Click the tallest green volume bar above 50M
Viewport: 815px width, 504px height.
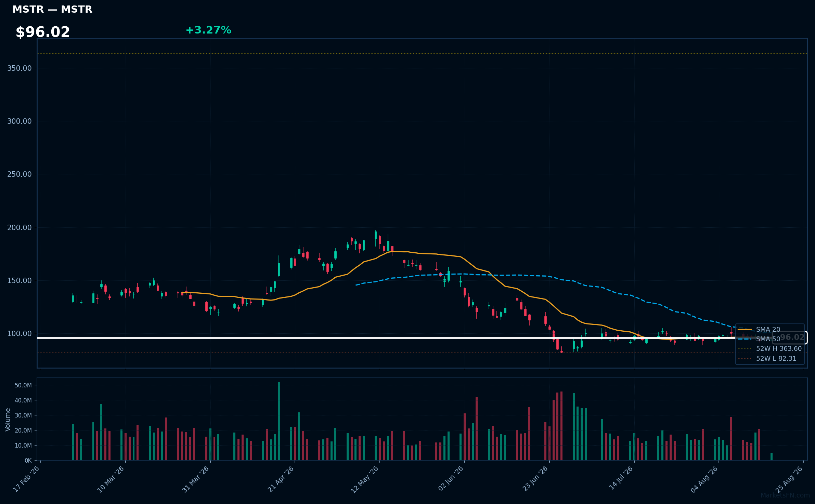click(279, 421)
